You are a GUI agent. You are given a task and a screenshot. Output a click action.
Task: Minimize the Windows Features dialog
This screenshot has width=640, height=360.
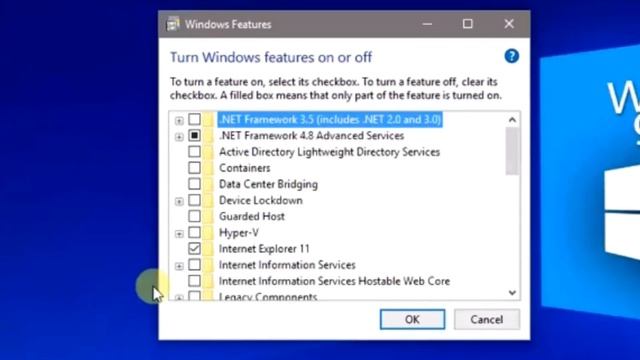(427, 24)
